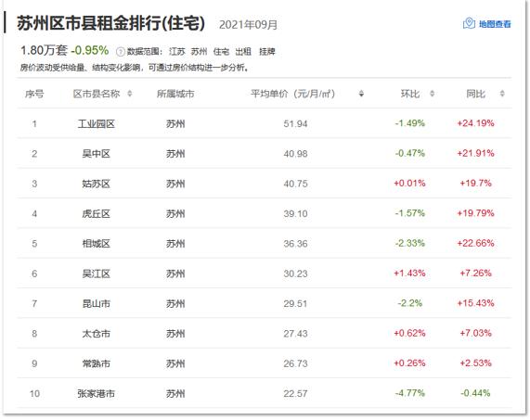Select price value 39.10
The height and width of the screenshot is (420, 530).
coord(295,214)
